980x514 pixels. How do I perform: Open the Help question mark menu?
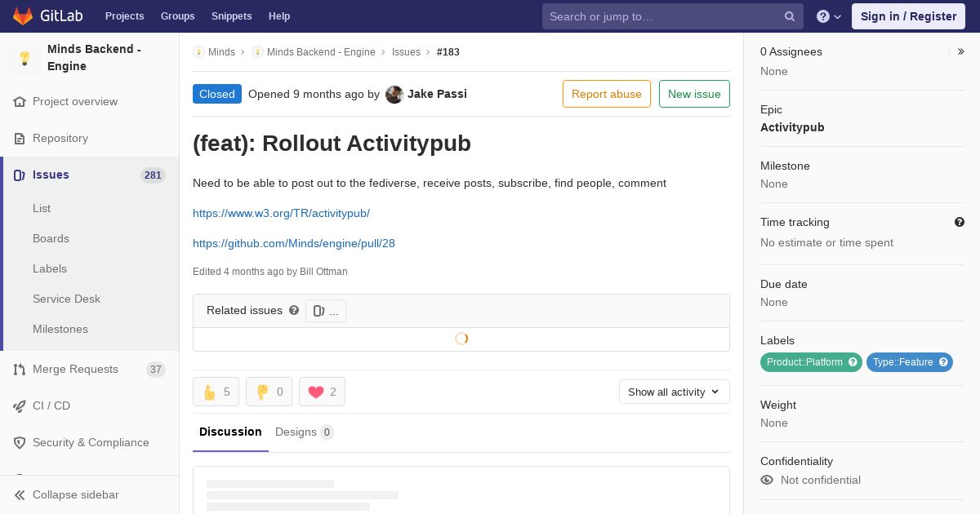click(829, 16)
